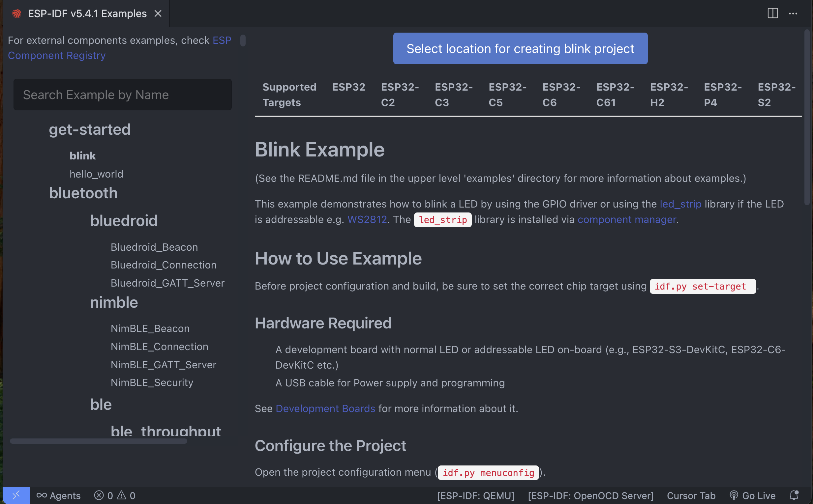Click the example list horizontal scrollbar
Screen dimensions: 813x504
(99, 441)
